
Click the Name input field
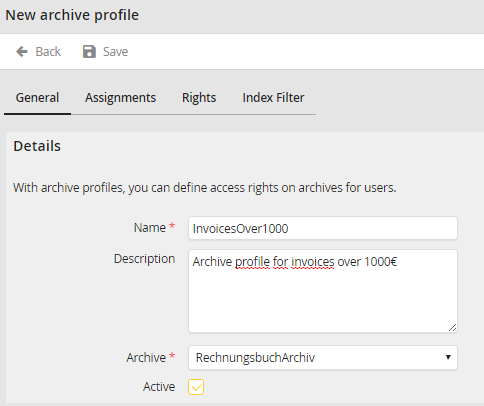pos(323,228)
